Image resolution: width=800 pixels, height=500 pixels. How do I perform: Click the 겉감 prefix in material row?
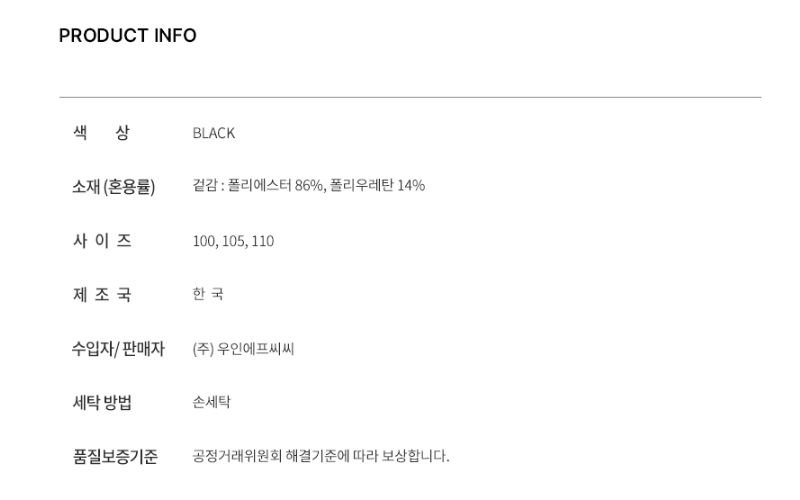point(205,186)
